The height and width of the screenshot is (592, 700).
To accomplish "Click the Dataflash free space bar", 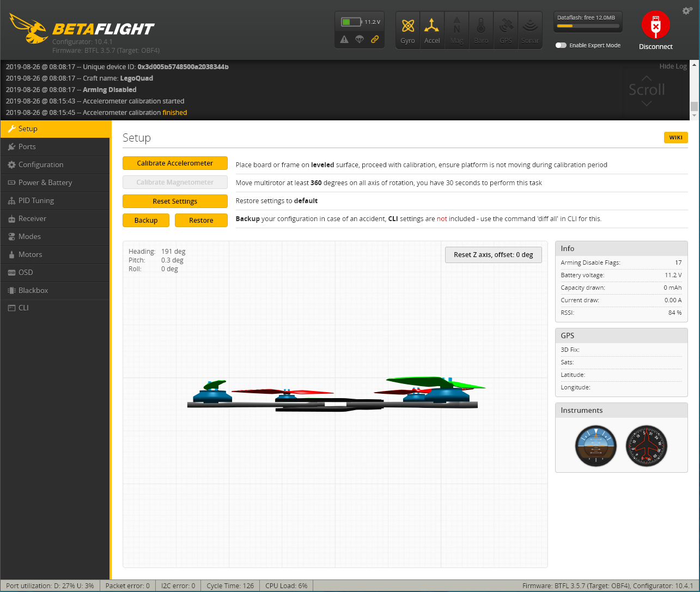I will (588, 26).
